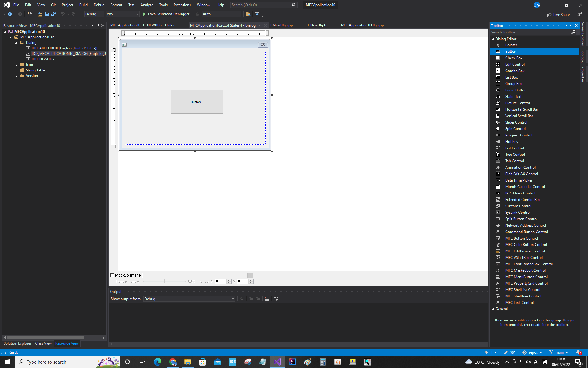The height and width of the screenshot is (368, 588).
Task: Pick the Static Text control
Action: 535,97
